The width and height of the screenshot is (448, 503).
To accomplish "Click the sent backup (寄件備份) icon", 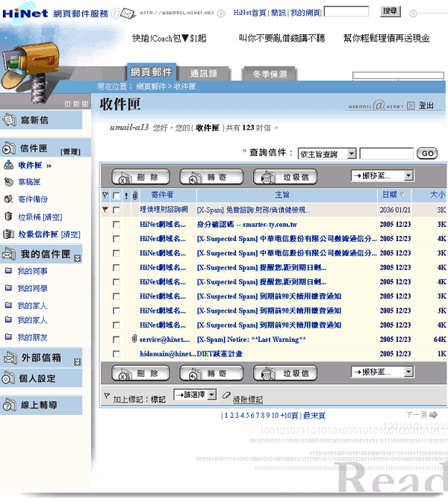I will point(9,199).
